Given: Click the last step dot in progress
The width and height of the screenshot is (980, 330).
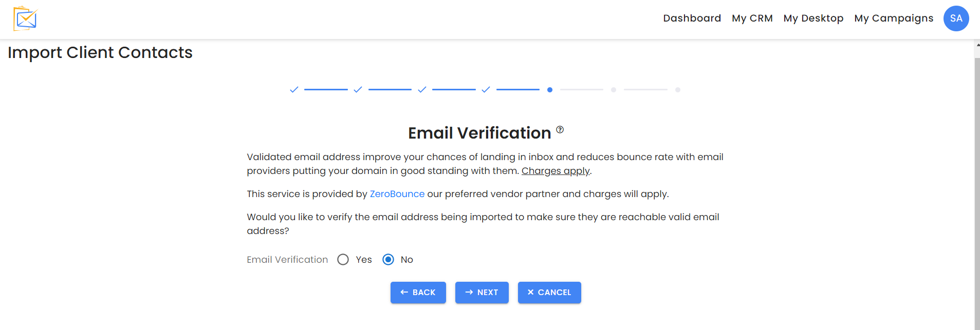Looking at the screenshot, I should (678, 90).
